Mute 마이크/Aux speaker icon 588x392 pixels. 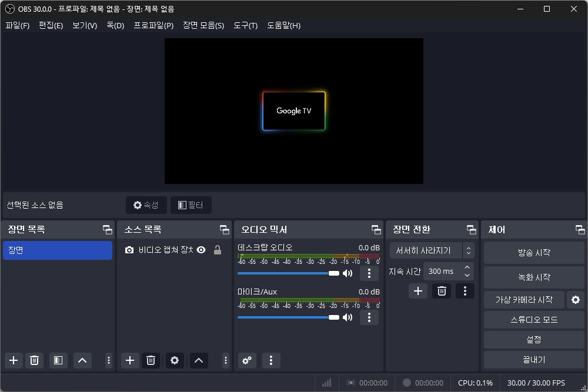pos(348,317)
